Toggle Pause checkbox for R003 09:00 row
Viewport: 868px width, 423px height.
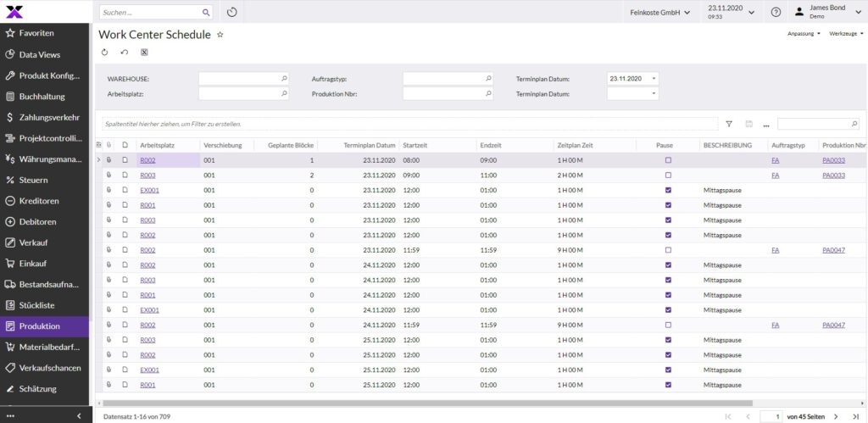click(668, 175)
